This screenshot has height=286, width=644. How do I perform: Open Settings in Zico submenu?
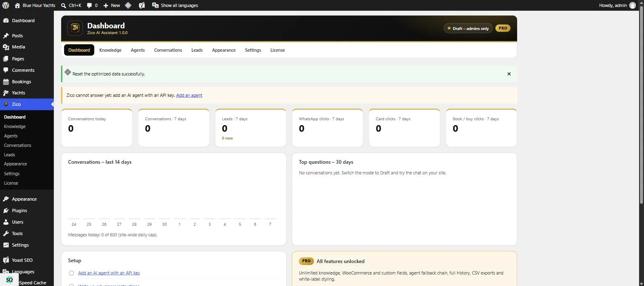pyautogui.click(x=12, y=174)
